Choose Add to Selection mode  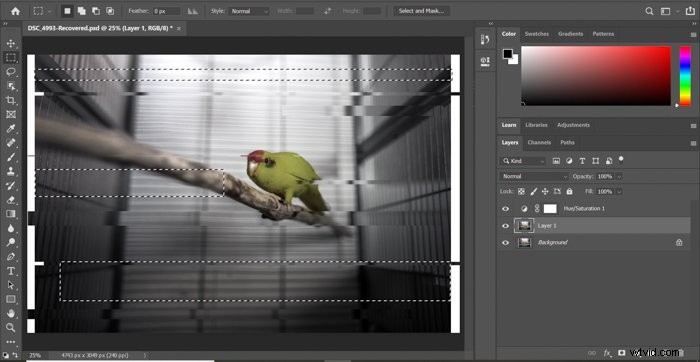[81, 11]
